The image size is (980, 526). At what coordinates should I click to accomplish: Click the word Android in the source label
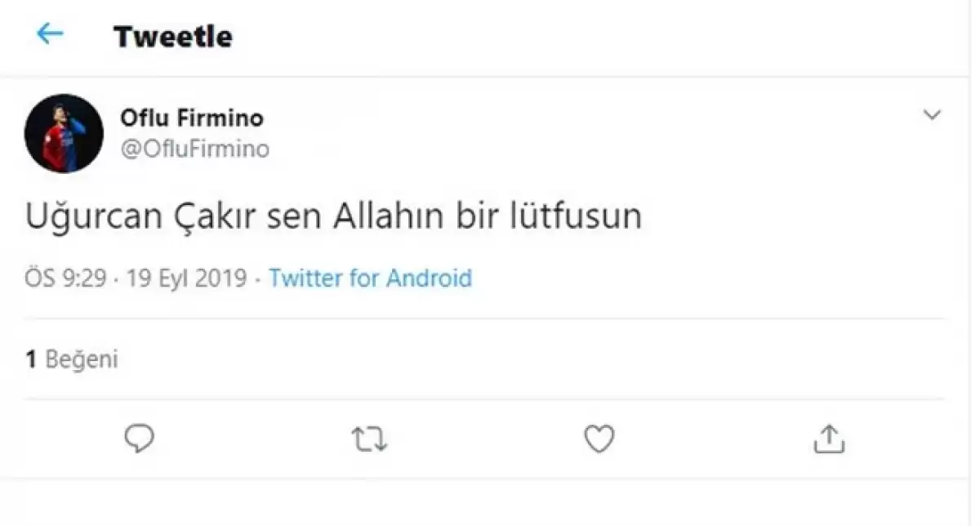[429, 279]
